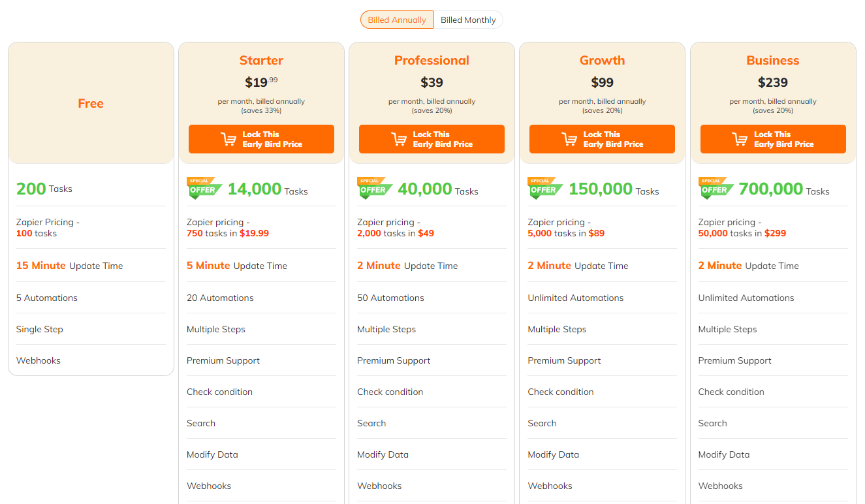Image resolution: width=865 pixels, height=504 pixels.
Task: Click the cart icon in Starter plan
Action: click(x=228, y=139)
